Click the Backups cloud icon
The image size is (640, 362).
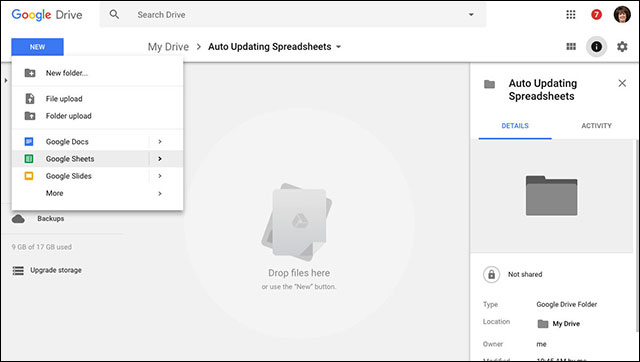(x=18, y=219)
